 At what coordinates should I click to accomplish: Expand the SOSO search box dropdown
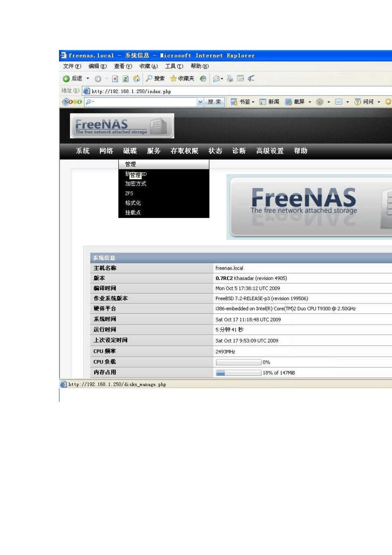pos(200,102)
